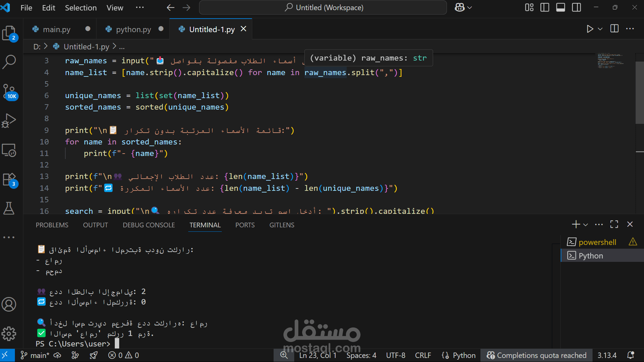Open the Accounts menu icon
The image size is (644, 362).
coord(9,304)
